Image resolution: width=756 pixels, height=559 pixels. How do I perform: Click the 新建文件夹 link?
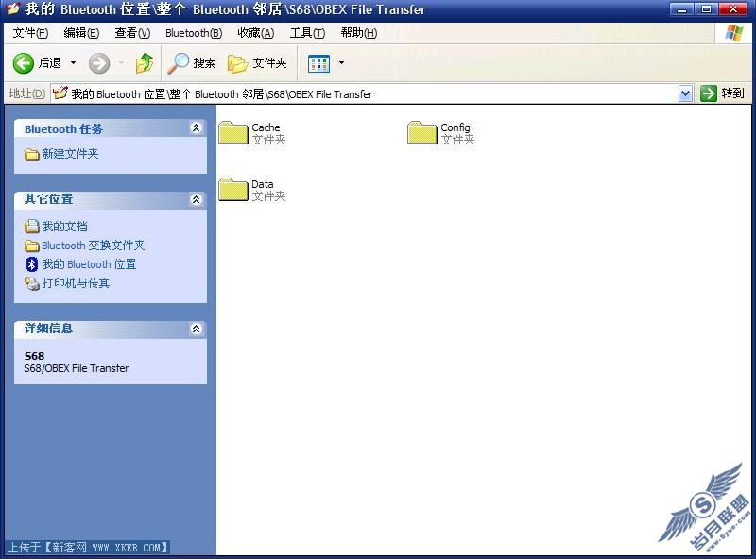[x=70, y=154]
